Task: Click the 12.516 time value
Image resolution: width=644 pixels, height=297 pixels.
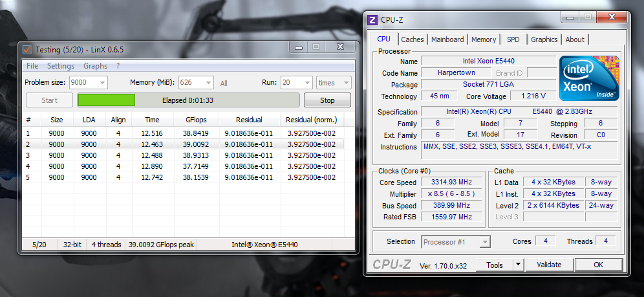Action: click(x=152, y=133)
